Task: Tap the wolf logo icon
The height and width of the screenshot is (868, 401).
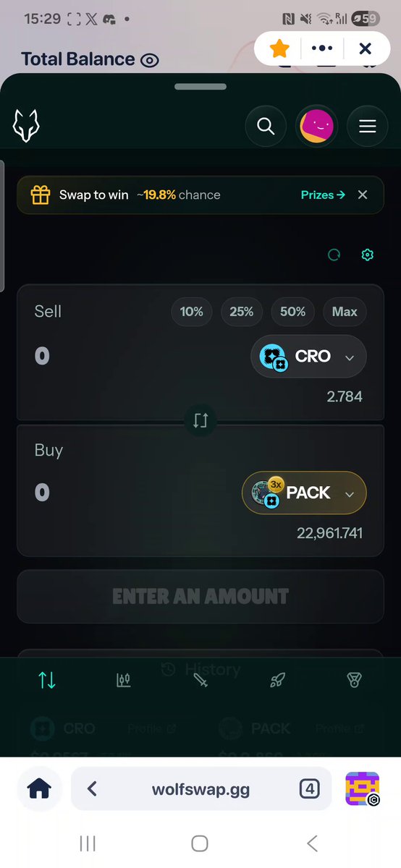Action: click(26, 126)
